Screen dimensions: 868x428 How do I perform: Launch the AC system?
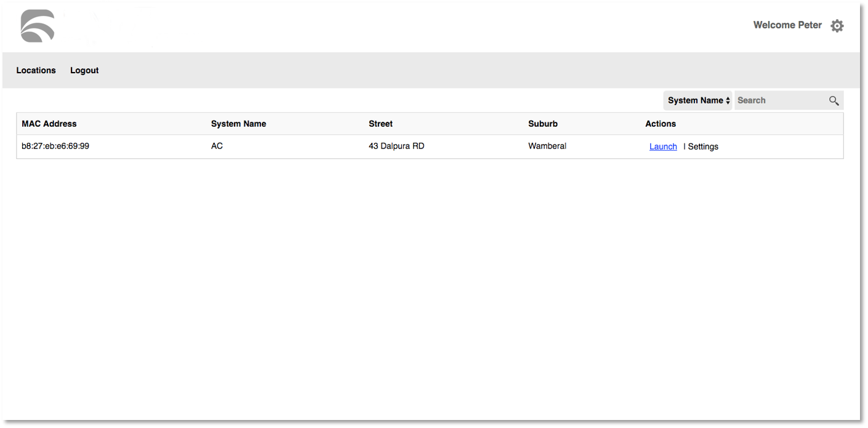tap(662, 146)
